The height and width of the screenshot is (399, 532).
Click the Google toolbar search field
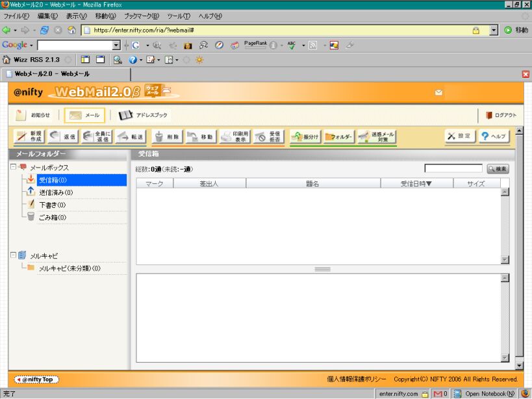click(75, 45)
